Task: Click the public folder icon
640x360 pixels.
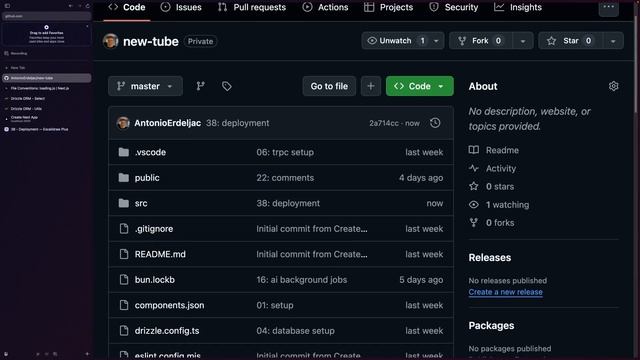Action: (x=124, y=178)
